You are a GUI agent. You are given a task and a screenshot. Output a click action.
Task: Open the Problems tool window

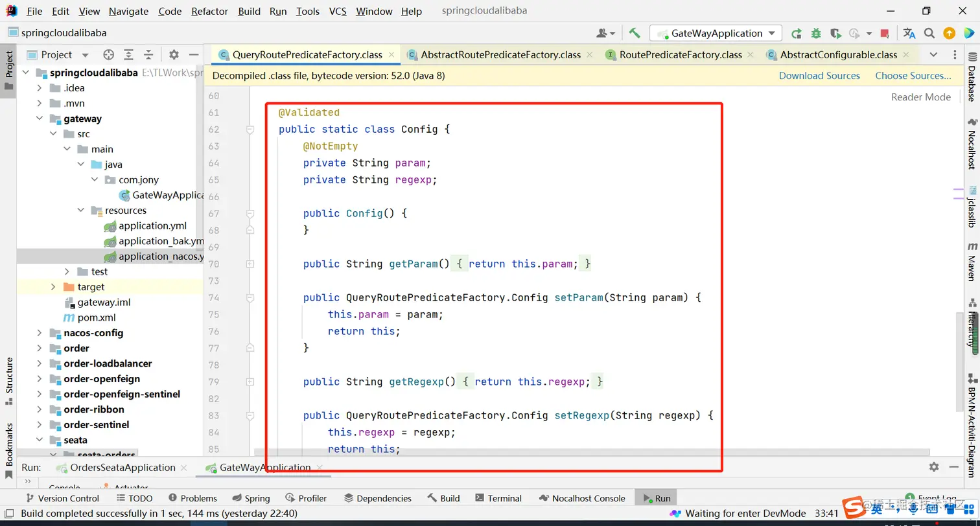coord(192,498)
